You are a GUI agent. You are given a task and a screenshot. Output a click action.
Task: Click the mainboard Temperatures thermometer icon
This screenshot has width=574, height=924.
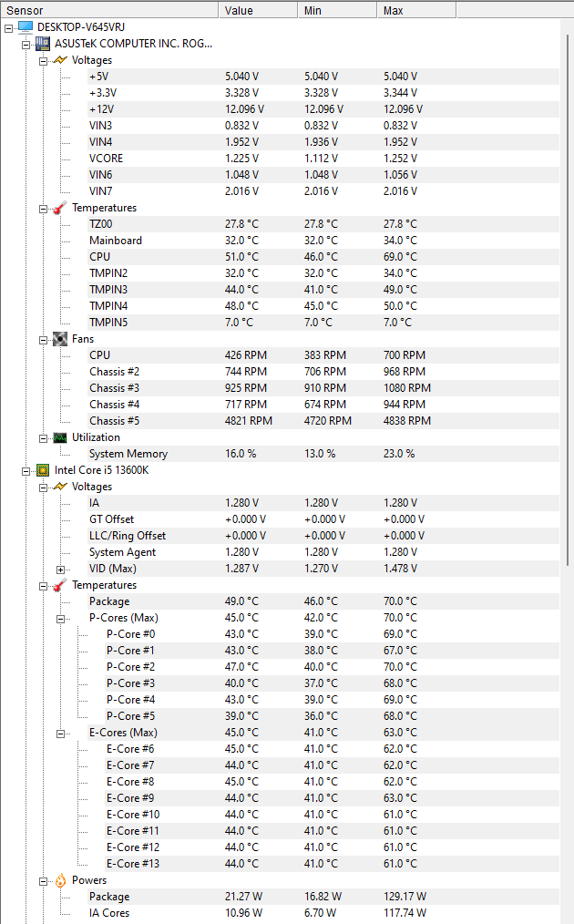60,208
